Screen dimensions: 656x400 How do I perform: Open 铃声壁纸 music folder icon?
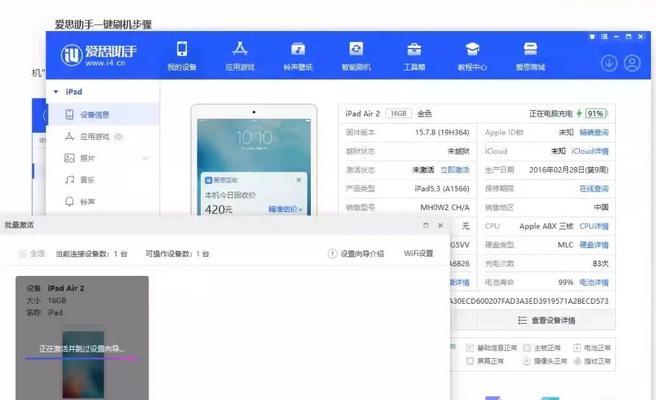point(298,49)
